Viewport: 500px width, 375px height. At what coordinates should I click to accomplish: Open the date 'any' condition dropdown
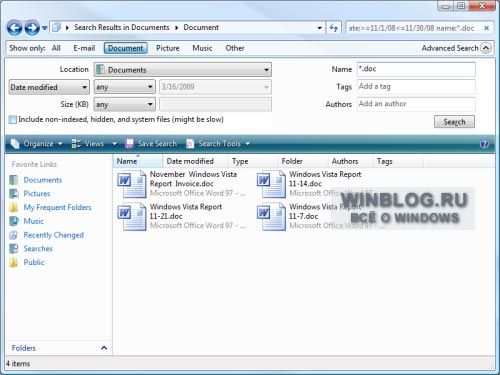coord(125,87)
